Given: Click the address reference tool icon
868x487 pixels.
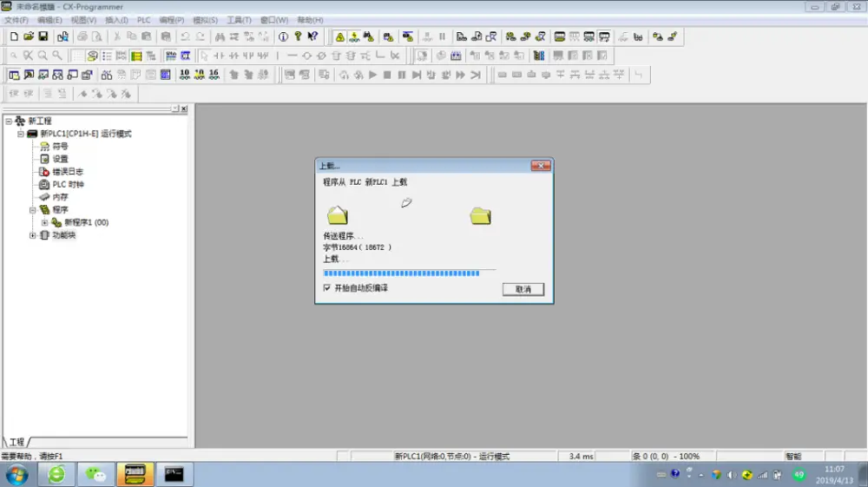Looking at the screenshot, I should point(57,75).
